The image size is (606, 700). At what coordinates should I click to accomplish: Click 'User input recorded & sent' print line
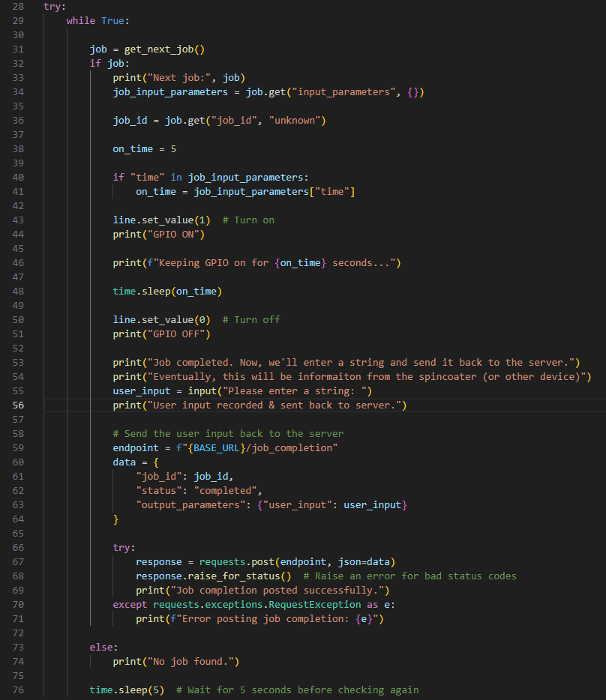pyautogui.click(x=259, y=405)
